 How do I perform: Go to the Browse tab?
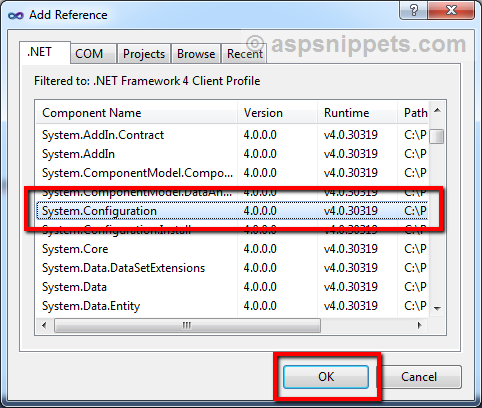[196, 54]
